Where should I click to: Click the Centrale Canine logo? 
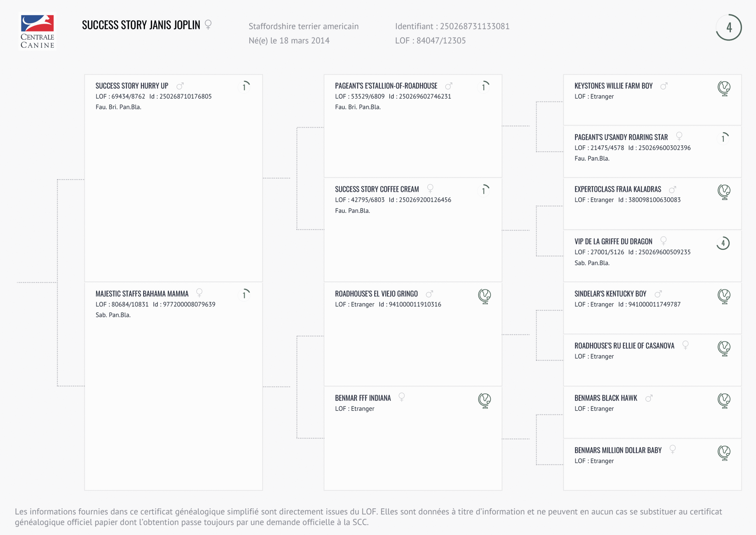(x=37, y=32)
